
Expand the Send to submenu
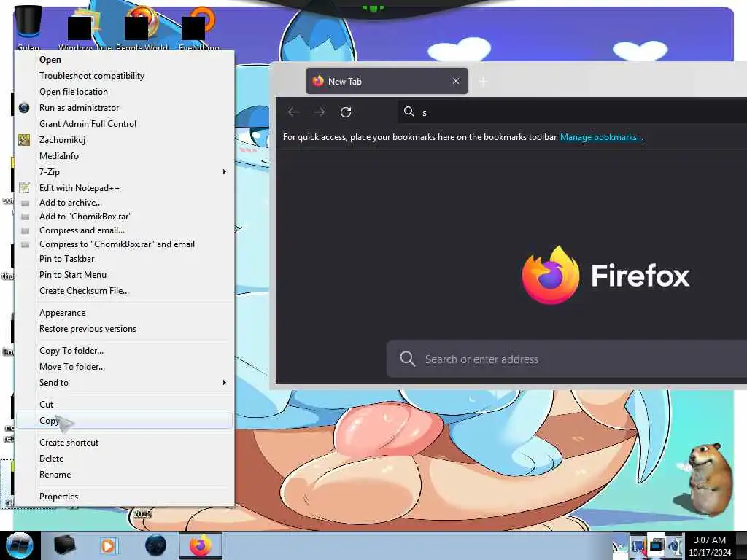125,382
